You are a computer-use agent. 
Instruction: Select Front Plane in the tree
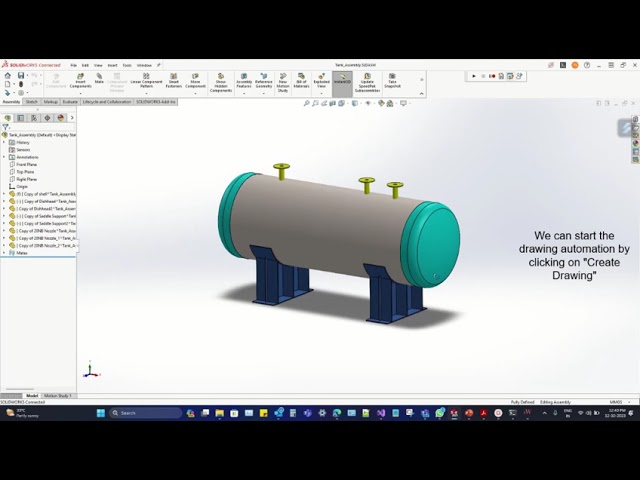pos(23,164)
